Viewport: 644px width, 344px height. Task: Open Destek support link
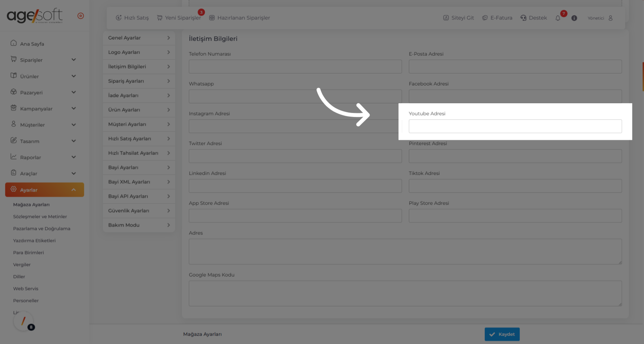coord(534,18)
